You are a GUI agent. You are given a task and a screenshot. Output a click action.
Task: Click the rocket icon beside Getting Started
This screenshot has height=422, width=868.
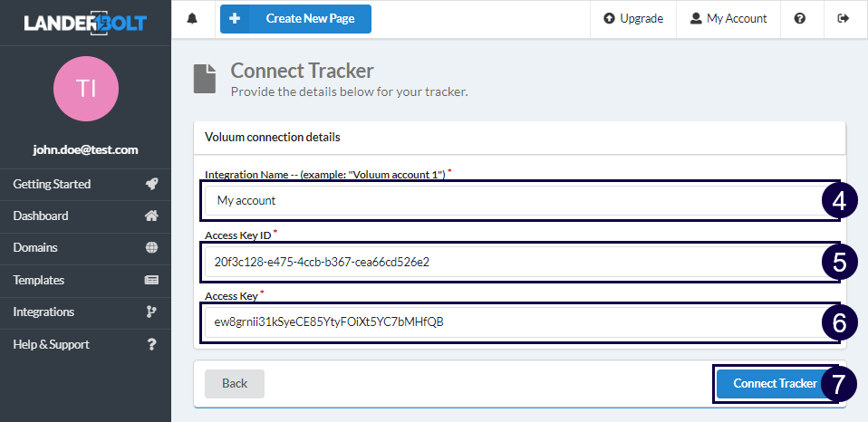click(151, 184)
